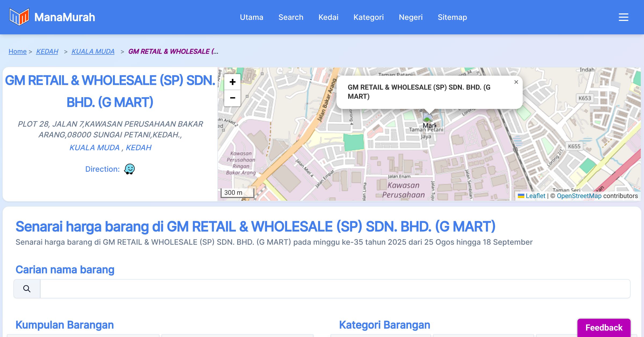Screen dimensions: 644x337
Task: Close the map popup
Action: point(516,82)
